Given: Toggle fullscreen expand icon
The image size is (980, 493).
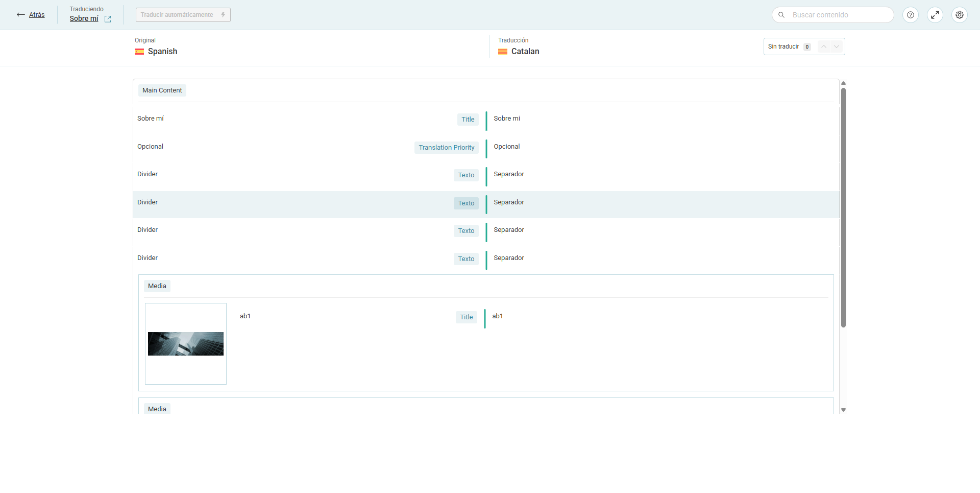Looking at the screenshot, I should (x=935, y=15).
